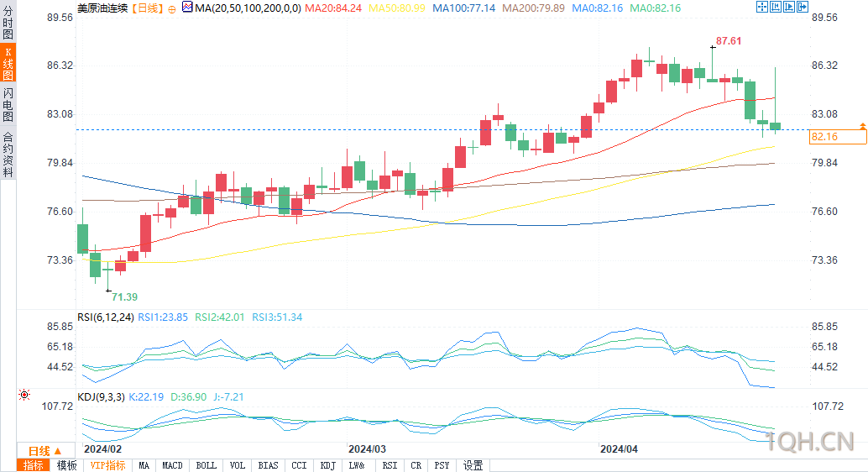Viewport: 868px width, 472px height.
Task: Select the BOLL indicator button
Action: click(x=206, y=465)
